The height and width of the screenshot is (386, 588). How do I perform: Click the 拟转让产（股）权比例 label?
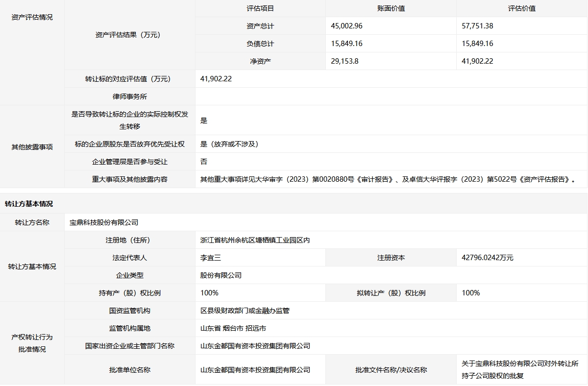coord(391,293)
